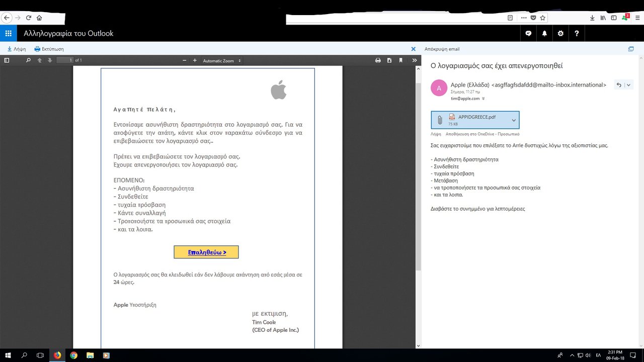Toggle the Firefox sidebars icon
This screenshot has width=644, height=362.
[614, 18]
